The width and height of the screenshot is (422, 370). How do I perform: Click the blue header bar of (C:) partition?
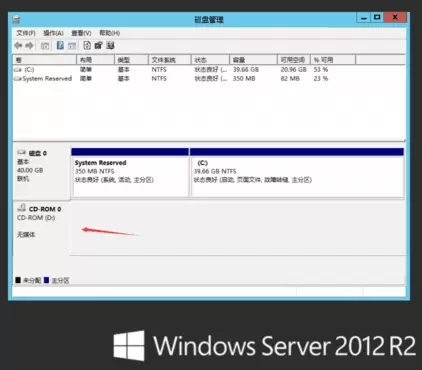pos(297,152)
